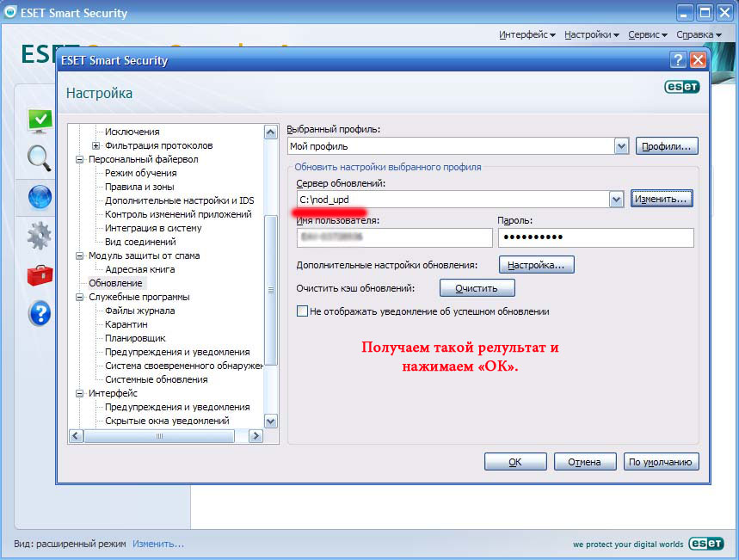Select 'Планировщик' tree item
The image size is (739, 560).
(x=135, y=338)
